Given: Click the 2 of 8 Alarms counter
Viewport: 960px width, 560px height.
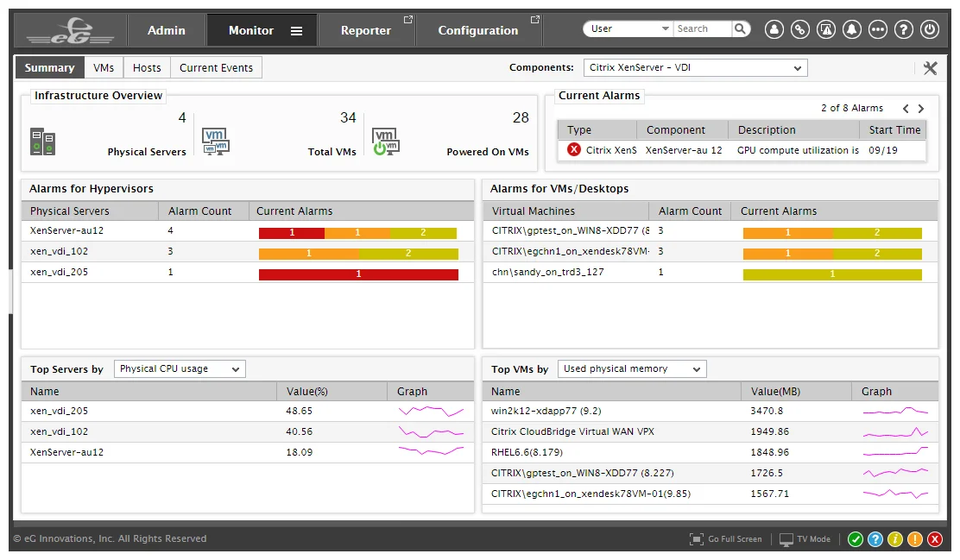Looking at the screenshot, I should click(x=851, y=109).
